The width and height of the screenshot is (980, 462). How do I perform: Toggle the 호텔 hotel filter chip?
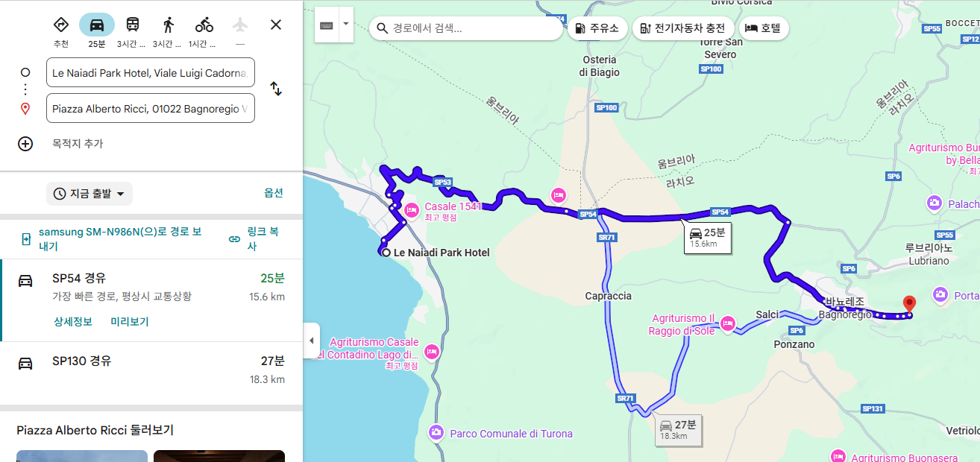point(764,28)
